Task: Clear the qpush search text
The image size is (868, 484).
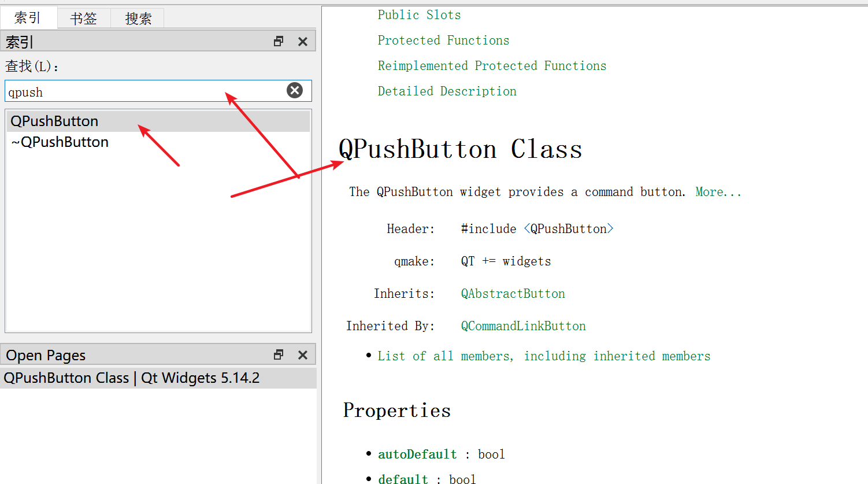Action: pyautogui.click(x=295, y=90)
